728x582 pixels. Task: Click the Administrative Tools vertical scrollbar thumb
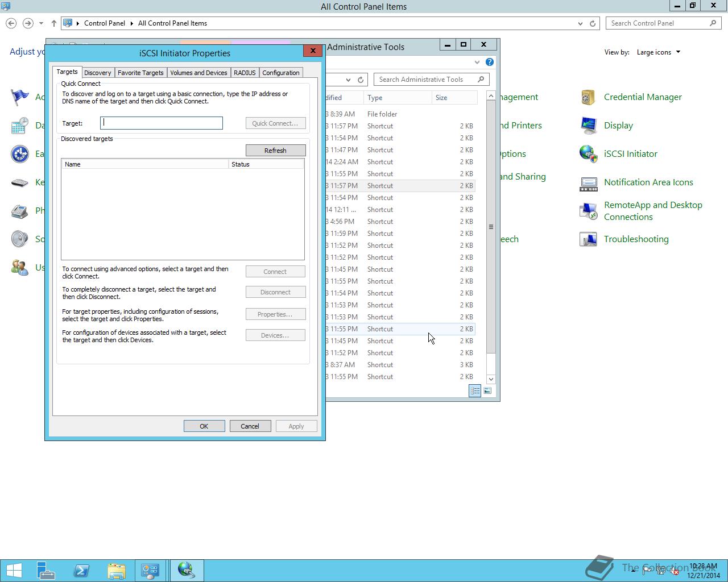click(491, 227)
